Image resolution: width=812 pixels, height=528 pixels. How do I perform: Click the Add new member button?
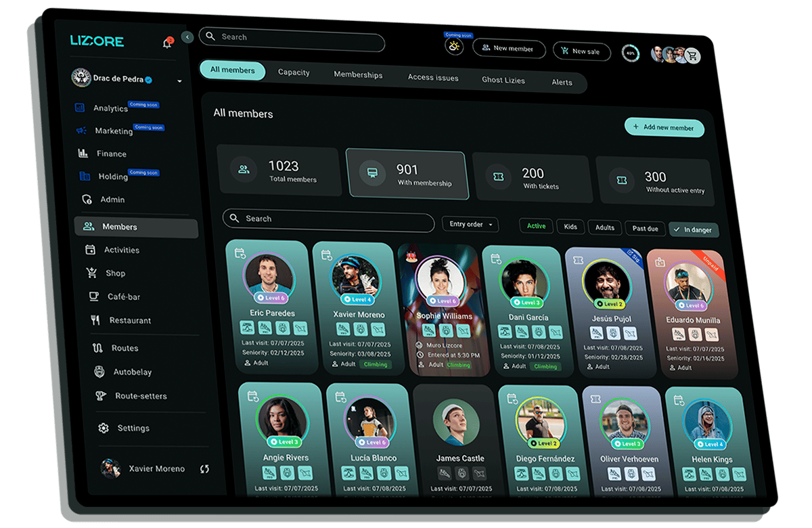[664, 127]
